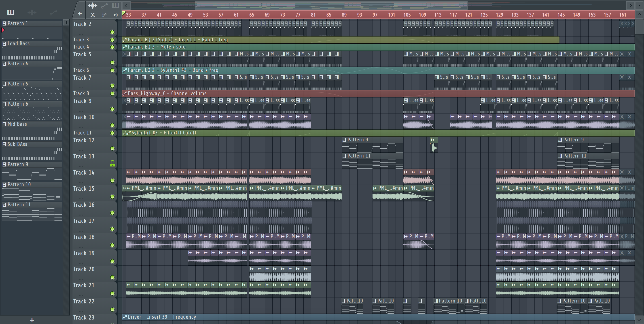Mute Track 6 with its green light

click(112, 70)
